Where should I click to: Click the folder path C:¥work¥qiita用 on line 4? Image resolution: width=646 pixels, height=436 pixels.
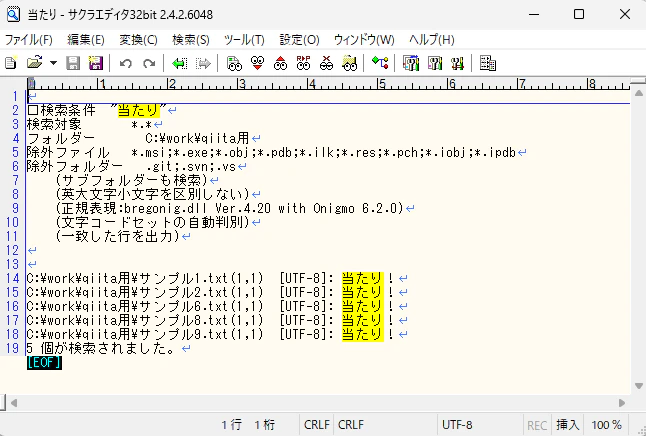[197, 138]
